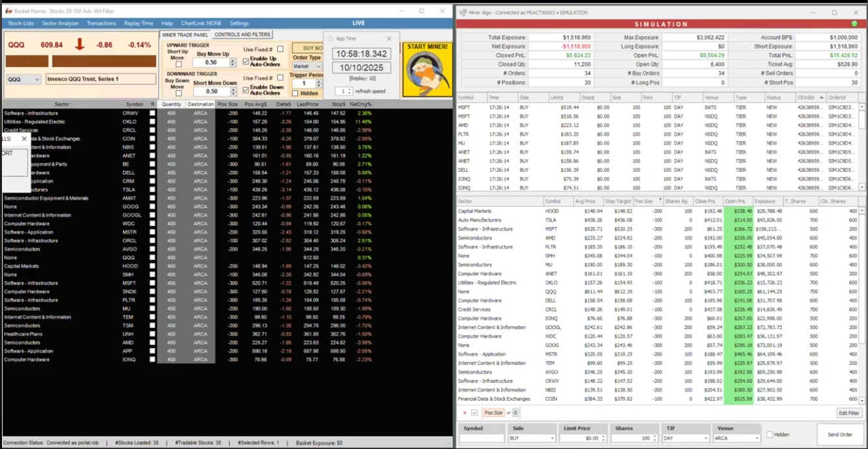868x449 pixels.
Task: Enable the Short Up Move checkbox
Action: (x=179, y=64)
